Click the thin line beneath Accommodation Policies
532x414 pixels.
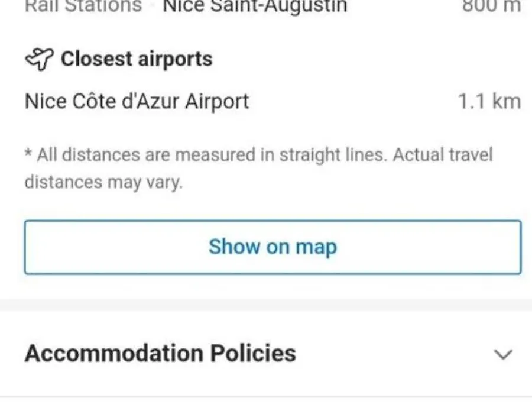[x=266, y=396]
